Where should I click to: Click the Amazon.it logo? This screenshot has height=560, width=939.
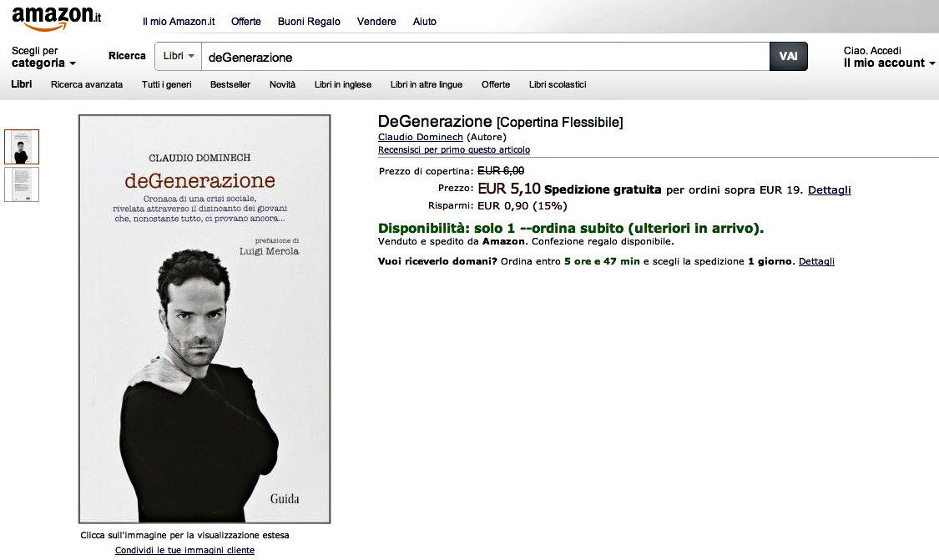pos(56,18)
